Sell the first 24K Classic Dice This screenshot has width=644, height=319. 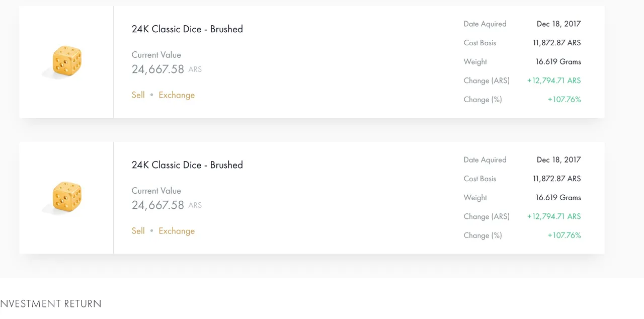coord(138,95)
